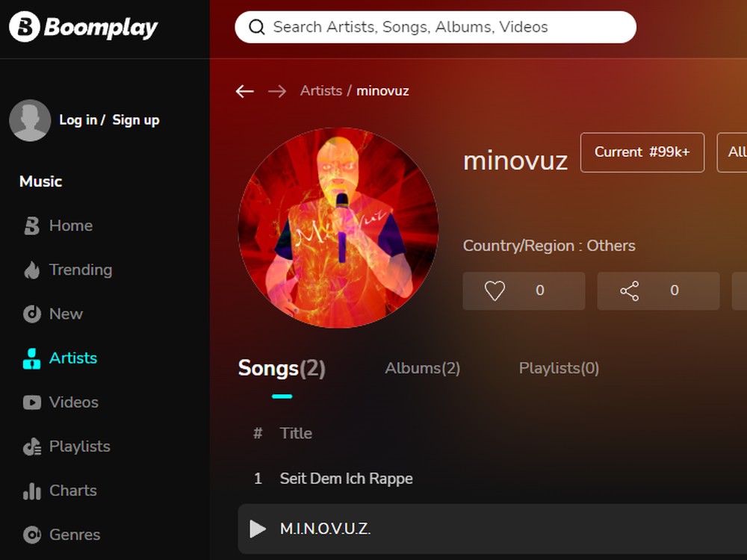Play the M.I.N.O.V.U.Z. song
Viewport: 747px width, 560px height.
pos(258,529)
